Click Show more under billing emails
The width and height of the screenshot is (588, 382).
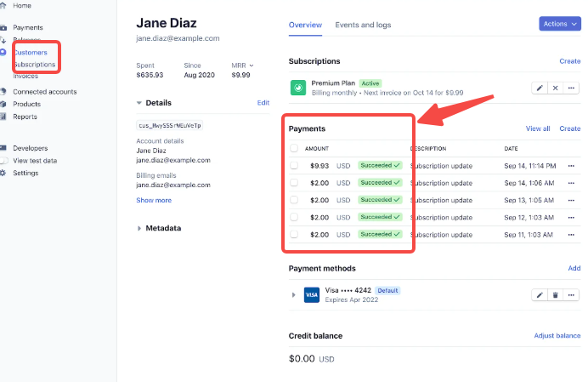click(154, 200)
